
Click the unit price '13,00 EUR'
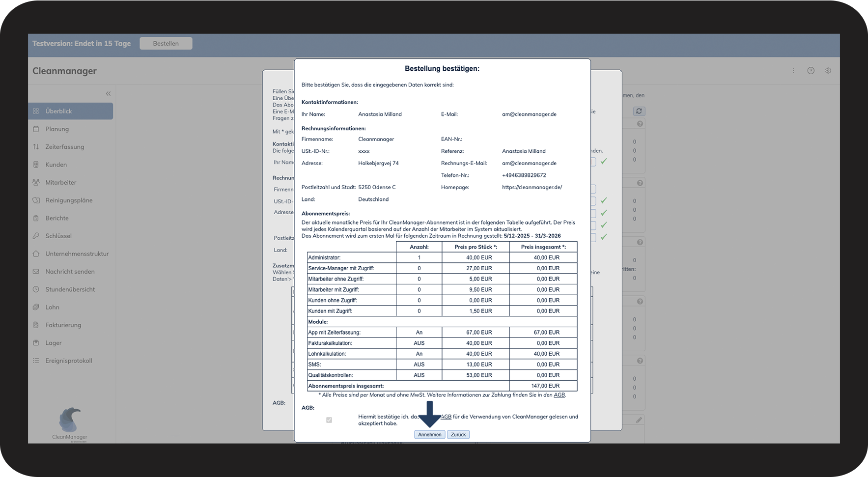[479, 365]
